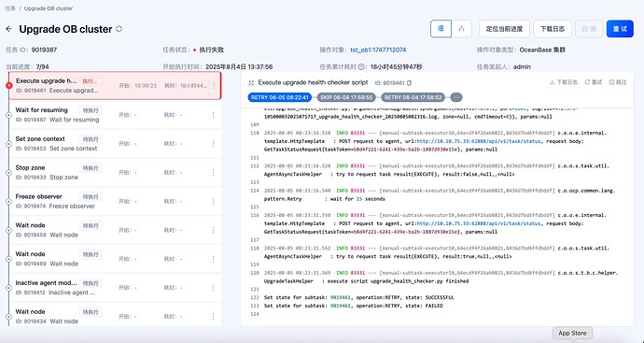Switch to flow graph view mode

pyautogui.click(x=461, y=29)
